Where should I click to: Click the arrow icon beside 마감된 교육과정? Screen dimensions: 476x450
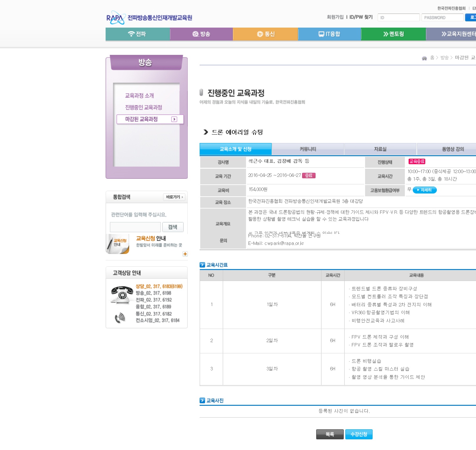[174, 119]
